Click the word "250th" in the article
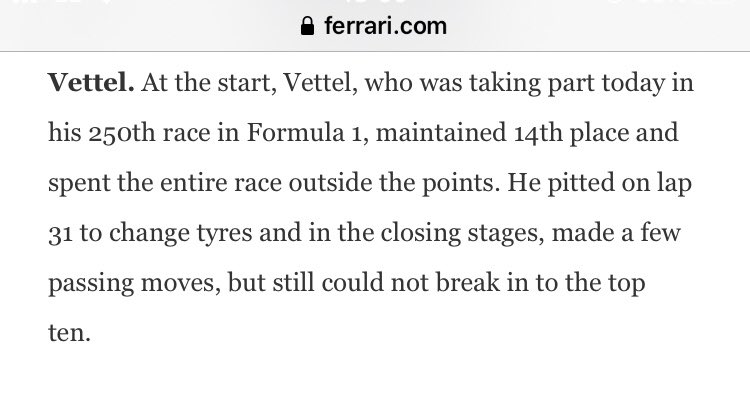The width and height of the screenshot is (750, 396). pyautogui.click(x=121, y=132)
